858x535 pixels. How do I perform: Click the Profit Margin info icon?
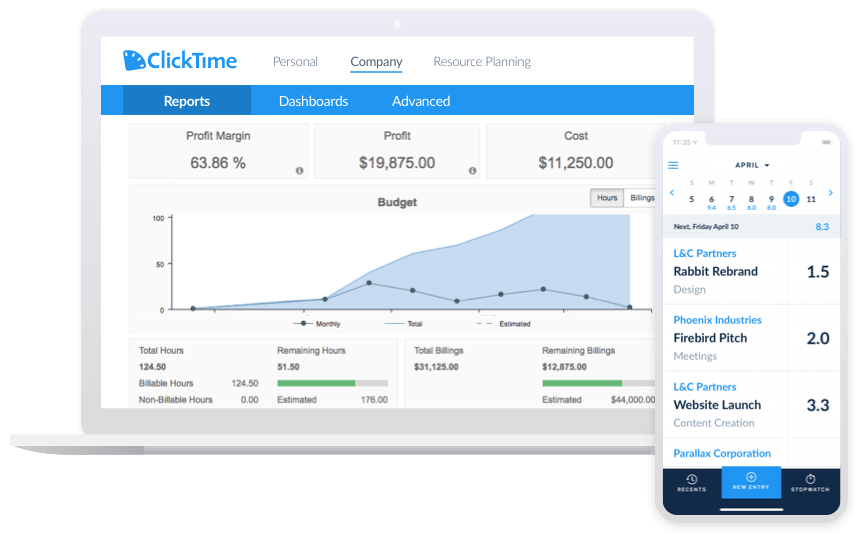pos(299,171)
